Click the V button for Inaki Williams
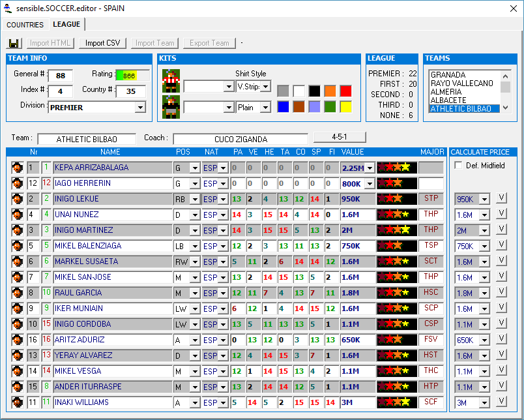The width and height of the screenshot is (524, 420). coord(501,402)
